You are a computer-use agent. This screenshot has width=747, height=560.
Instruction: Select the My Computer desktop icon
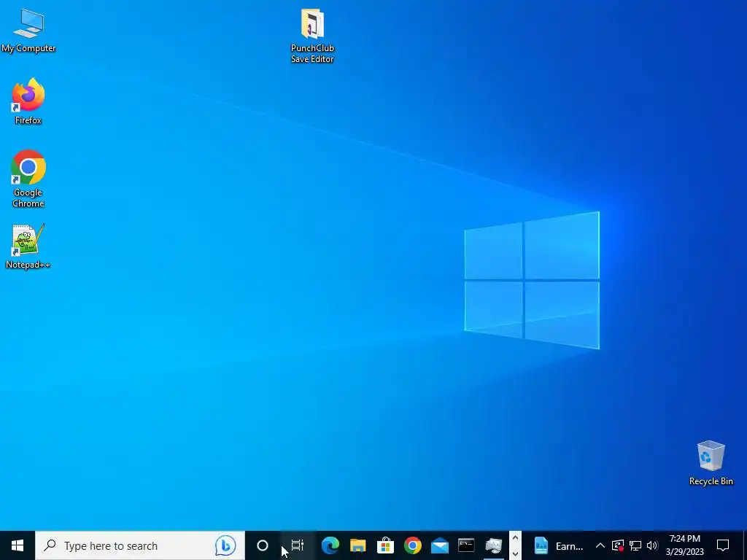28,30
